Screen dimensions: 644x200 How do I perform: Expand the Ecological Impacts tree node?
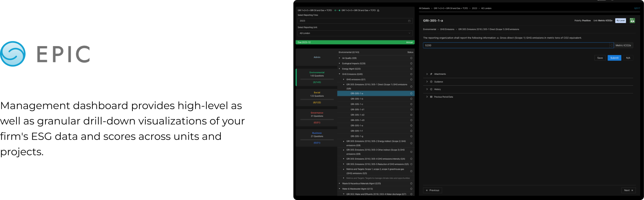[x=340, y=63]
